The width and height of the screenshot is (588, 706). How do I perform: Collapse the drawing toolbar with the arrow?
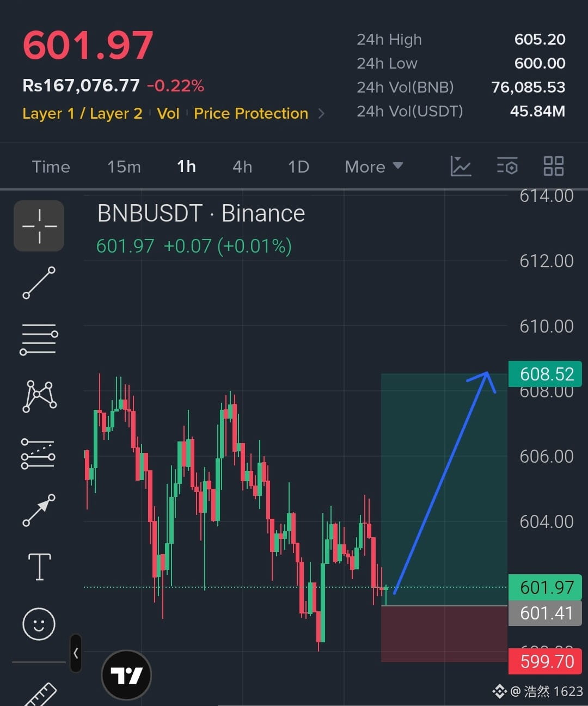point(76,653)
